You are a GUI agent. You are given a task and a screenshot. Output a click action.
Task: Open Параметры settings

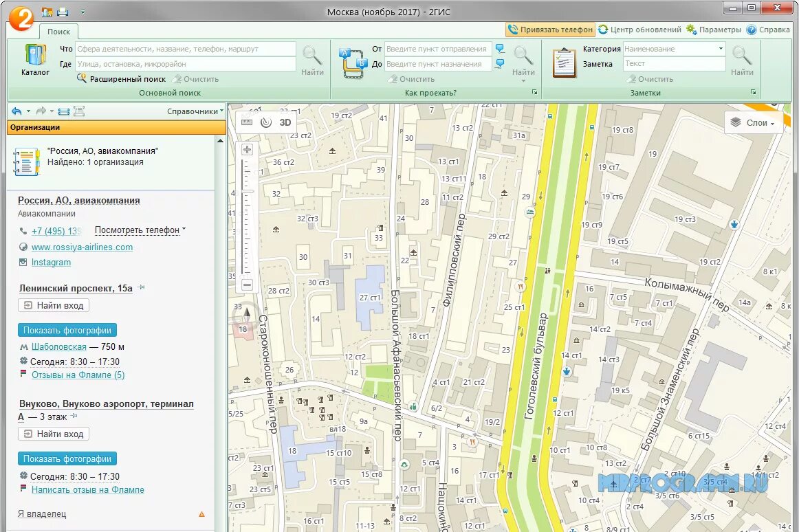tap(714, 30)
